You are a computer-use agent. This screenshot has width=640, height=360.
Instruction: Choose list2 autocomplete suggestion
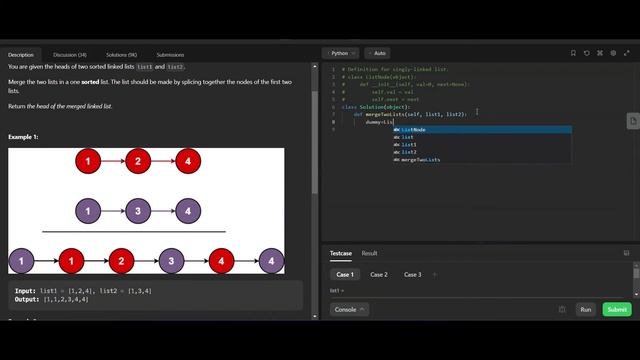(482, 152)
